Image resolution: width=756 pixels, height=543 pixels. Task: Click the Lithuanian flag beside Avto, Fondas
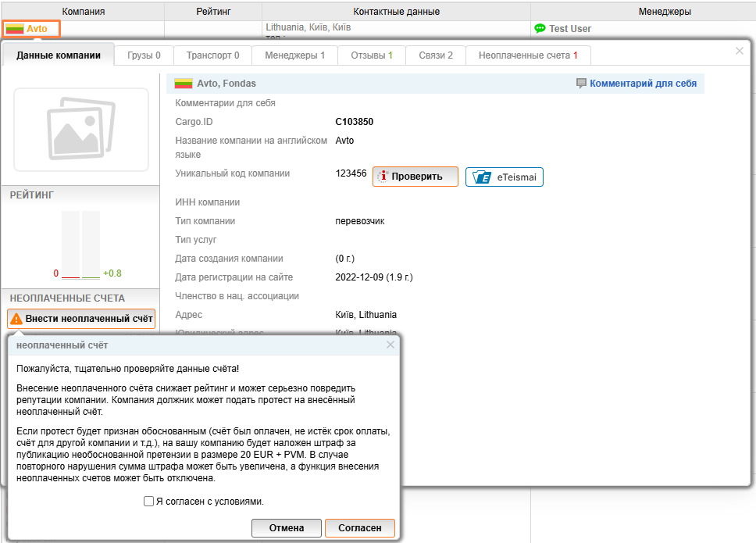click(184, 84)
